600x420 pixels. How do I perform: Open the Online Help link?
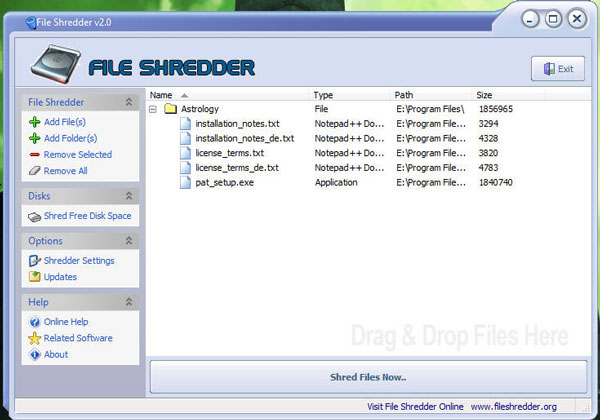coord(66,322)
